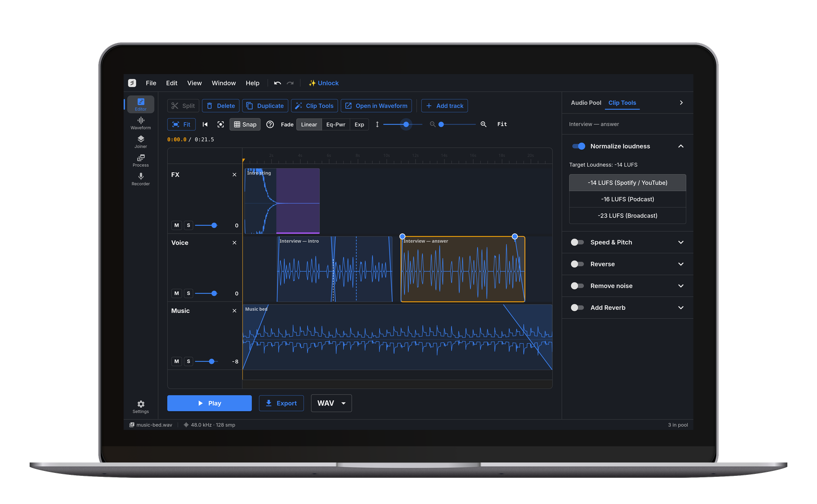The image size is (817, 504).
Task: Mute the FX track
Action: (177, 225)
